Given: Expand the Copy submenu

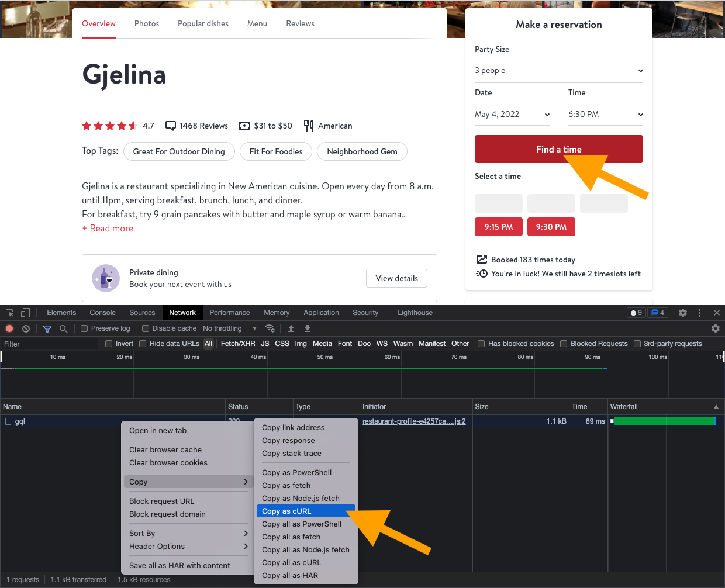Looking at the screenshot, I should click(x=187, y=482).
